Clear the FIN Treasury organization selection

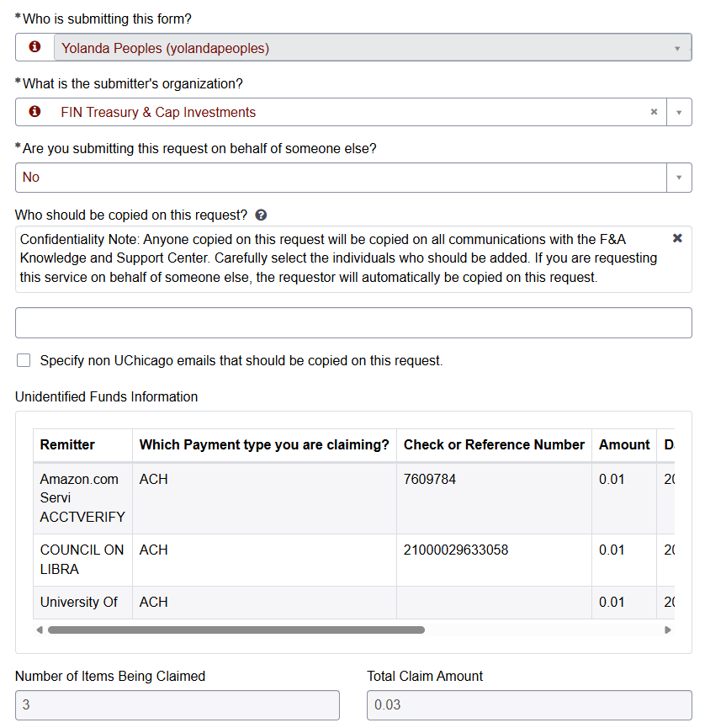pos(654,112)
